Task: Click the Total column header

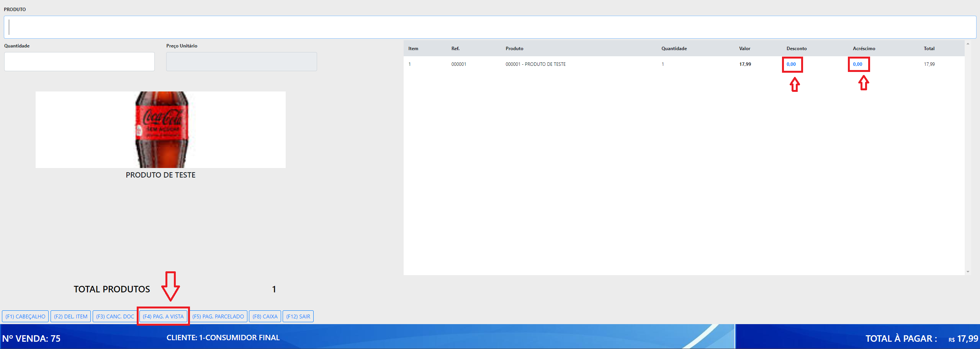Action: click(x=929, y=49)
